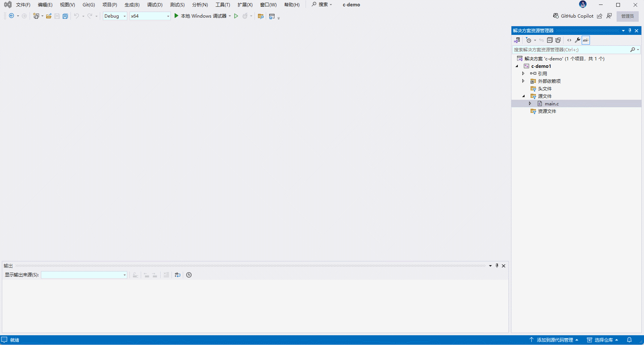644x345 pixels.
Task: Select main.c in the solution tree
Action: (x=552, y=104)
